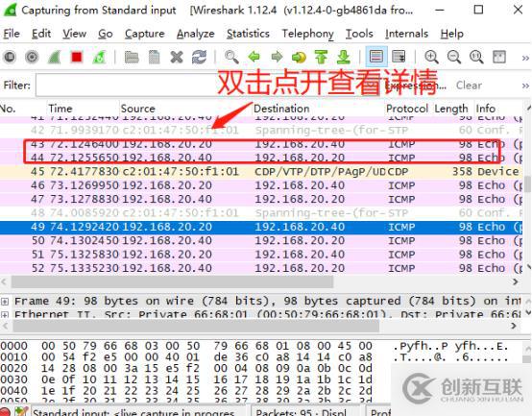Open the Go menu
This screenshot has width=532, height=416.
tap(106, 34)
